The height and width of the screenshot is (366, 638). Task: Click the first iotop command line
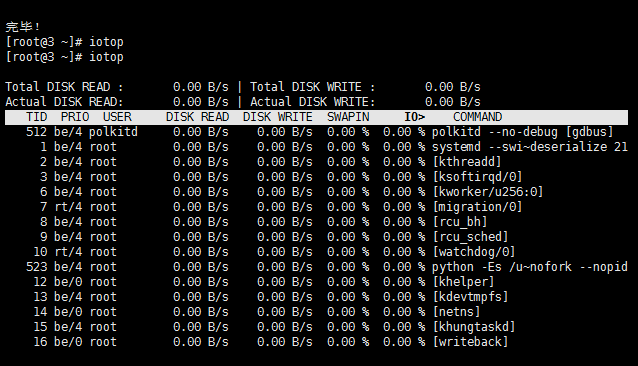pos(64,42)
